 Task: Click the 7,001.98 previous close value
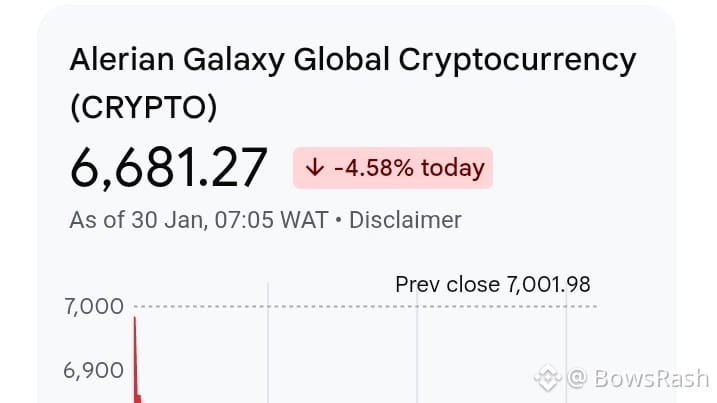[548, 284]
